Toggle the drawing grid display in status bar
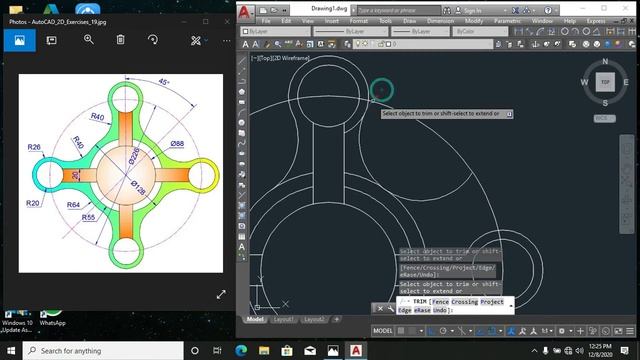The height and width of the screenshot is (360, 640). click(x=401, y=331)
